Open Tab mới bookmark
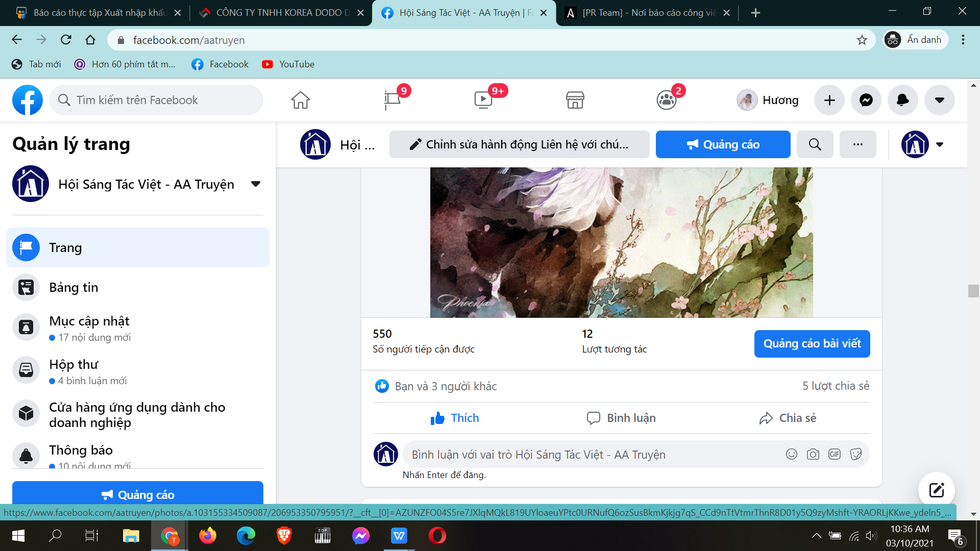980x551 pixels. [x=36, y=64]
